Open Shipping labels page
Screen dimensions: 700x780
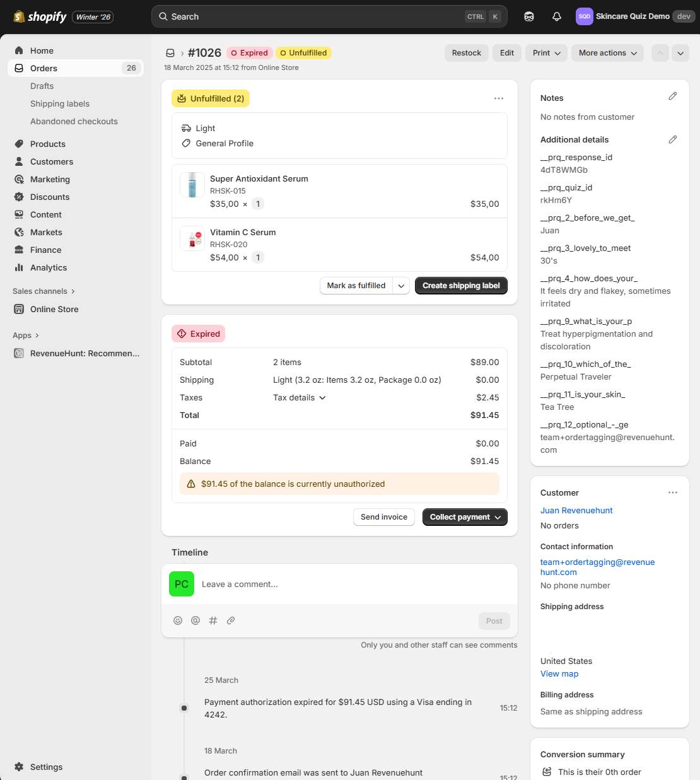(x=60, y=103)
